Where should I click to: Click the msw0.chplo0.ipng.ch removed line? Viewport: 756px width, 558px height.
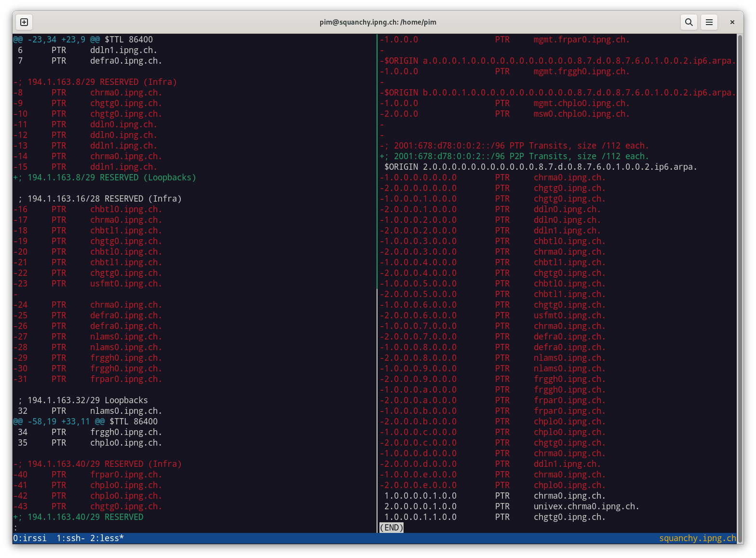click(581, 114)
